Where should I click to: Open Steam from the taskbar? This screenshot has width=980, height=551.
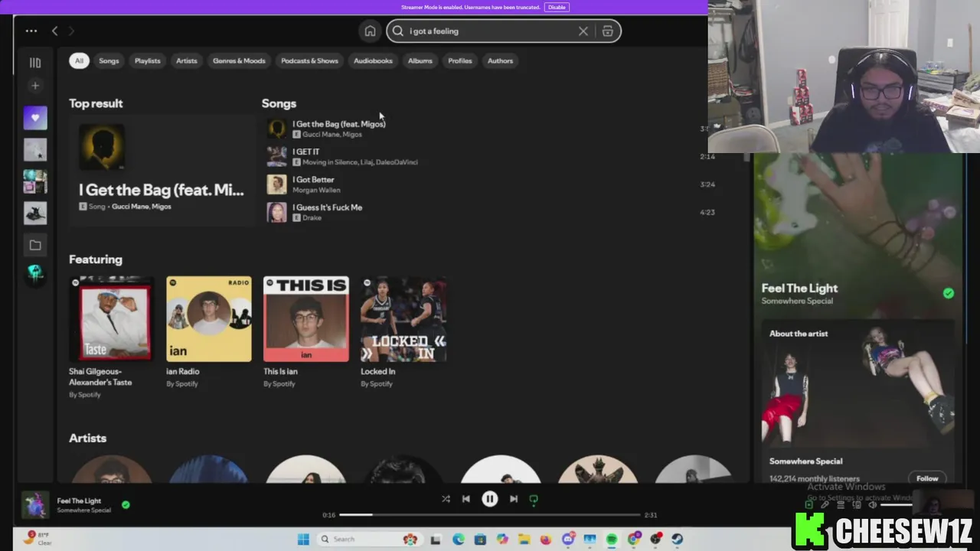[x=677, y=540]
